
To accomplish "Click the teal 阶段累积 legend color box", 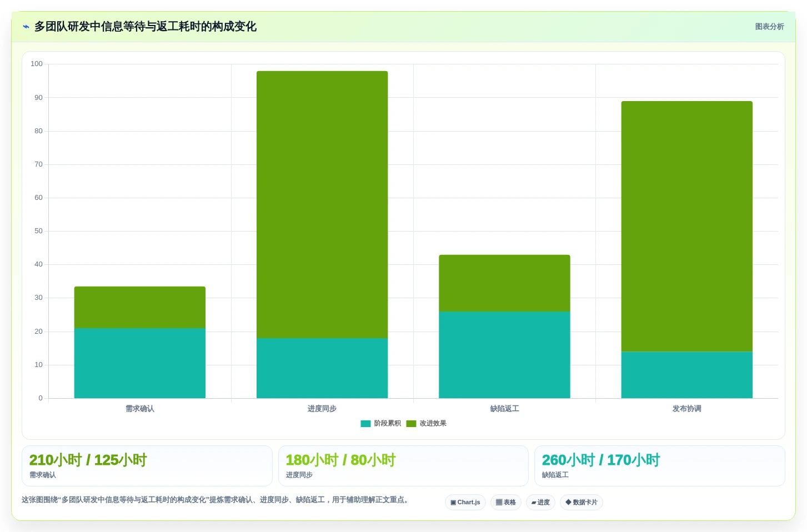I will click(365, 424).
